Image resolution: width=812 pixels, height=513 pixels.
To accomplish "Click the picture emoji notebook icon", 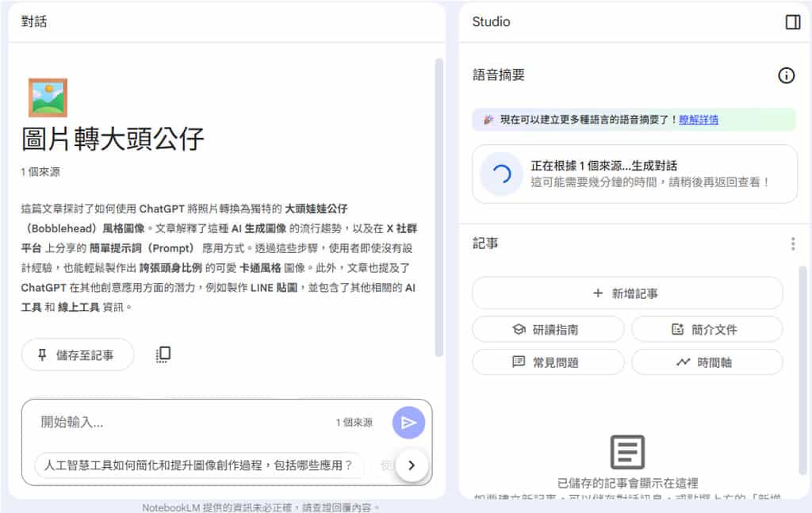I will 48,98.
